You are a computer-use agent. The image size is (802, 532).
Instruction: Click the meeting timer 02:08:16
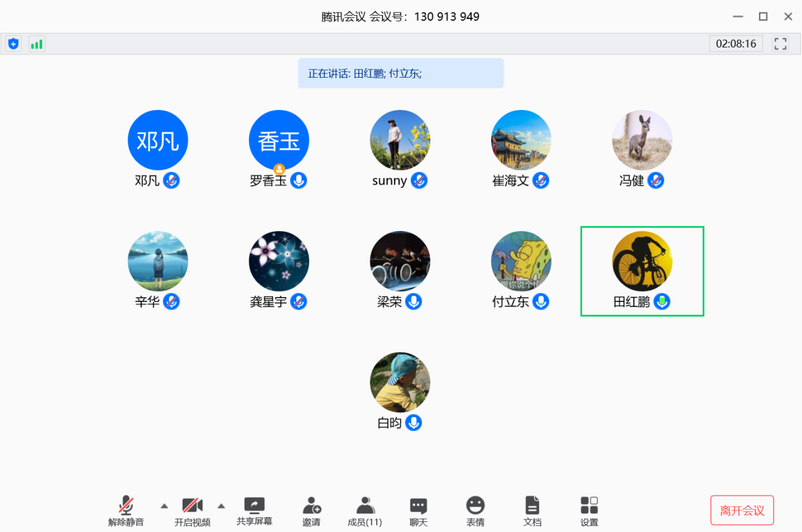[x=736, y=44]
